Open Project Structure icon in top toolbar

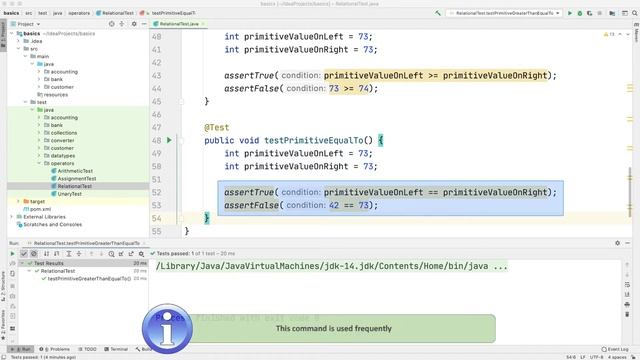coord(612,13)
